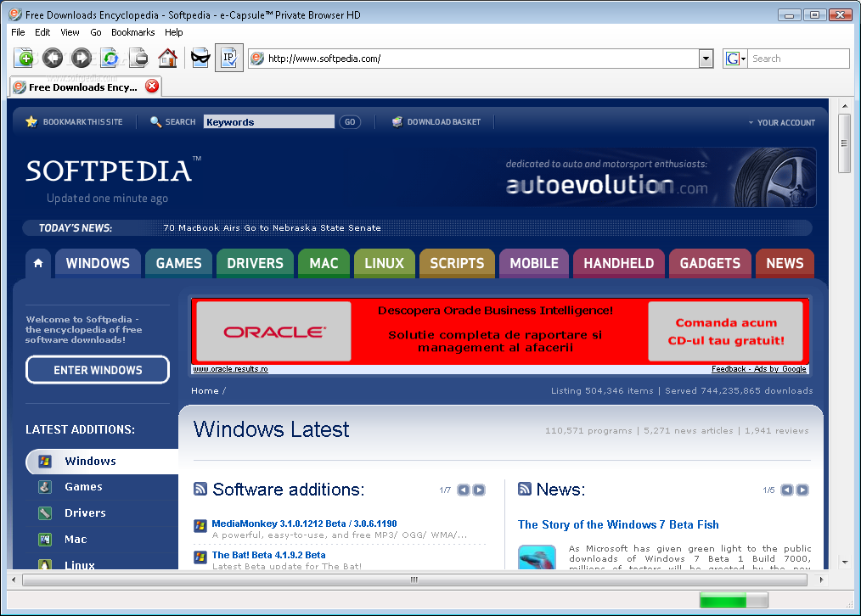
Task: Go to the home page via the house icon
Action: 167,58
